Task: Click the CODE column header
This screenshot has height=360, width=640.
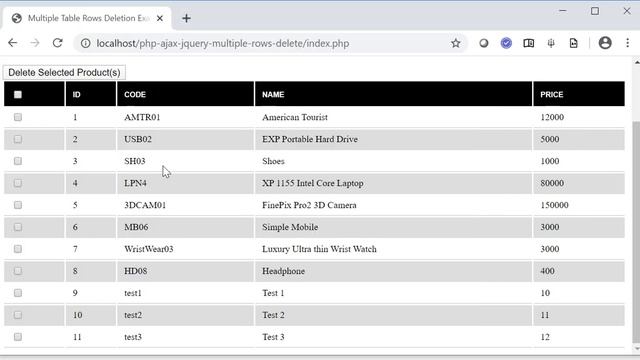Action: point(185,94)
